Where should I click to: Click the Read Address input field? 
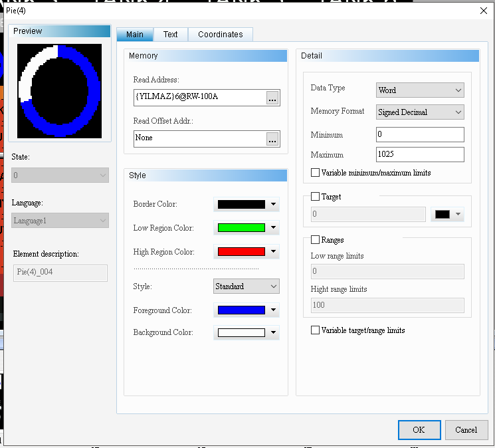coord(200,98)
